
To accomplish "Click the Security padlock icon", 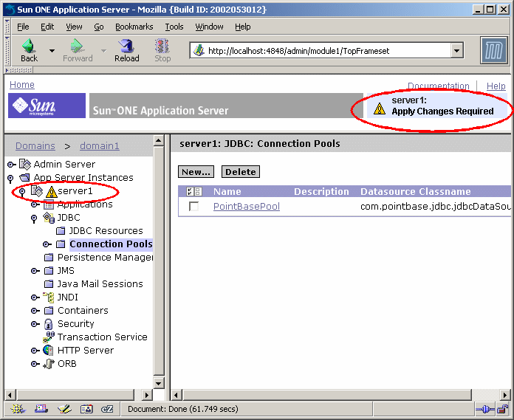I will [x=49, y=324].
